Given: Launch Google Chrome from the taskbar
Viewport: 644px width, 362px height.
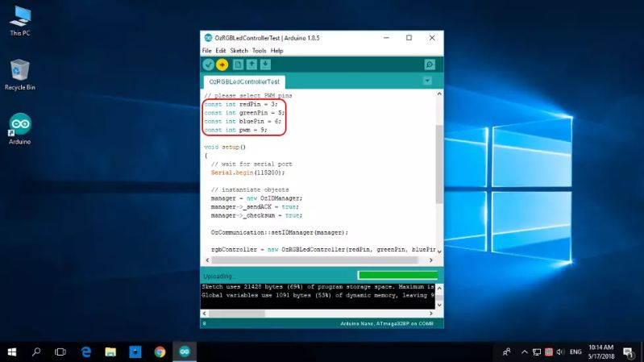Looking at the screenshot, I should (160, 352).
